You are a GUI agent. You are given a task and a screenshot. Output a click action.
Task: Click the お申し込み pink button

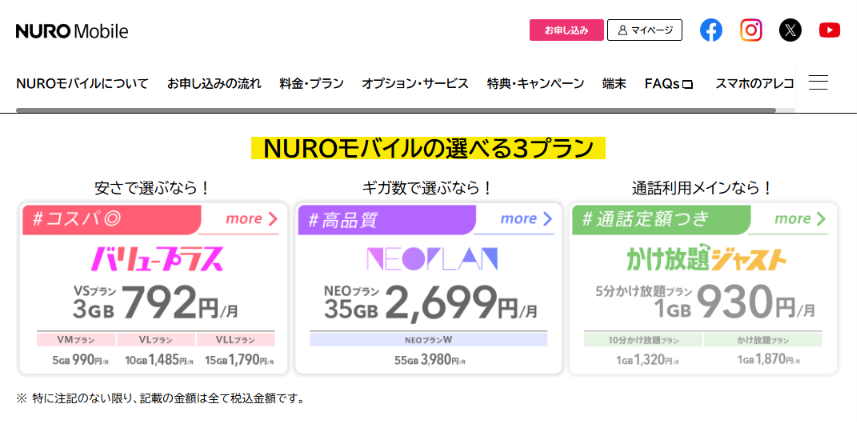point(566,30)
